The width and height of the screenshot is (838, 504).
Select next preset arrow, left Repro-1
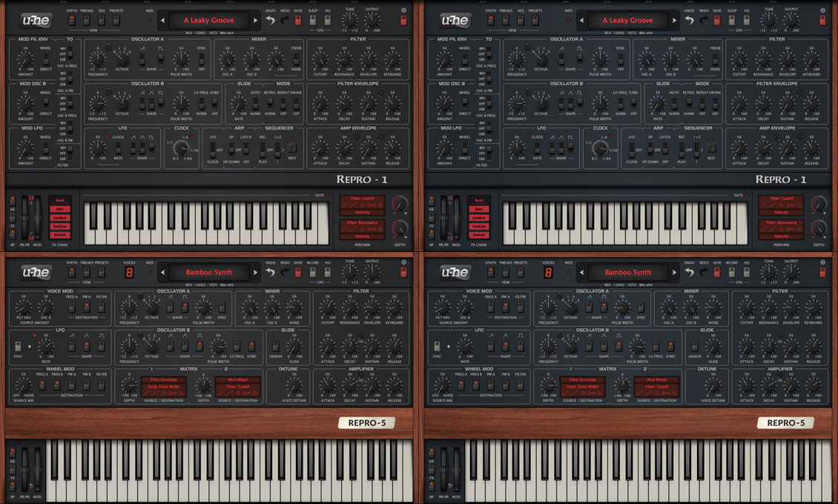(255, 20)
